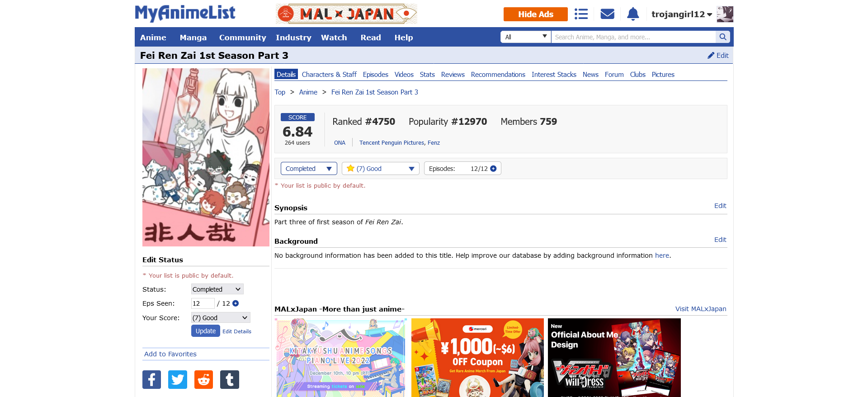Screen dimensions: 868x397
Task: Click Edit link beside Synopsis
Action: pyautogui.click(x=720, y=206)
